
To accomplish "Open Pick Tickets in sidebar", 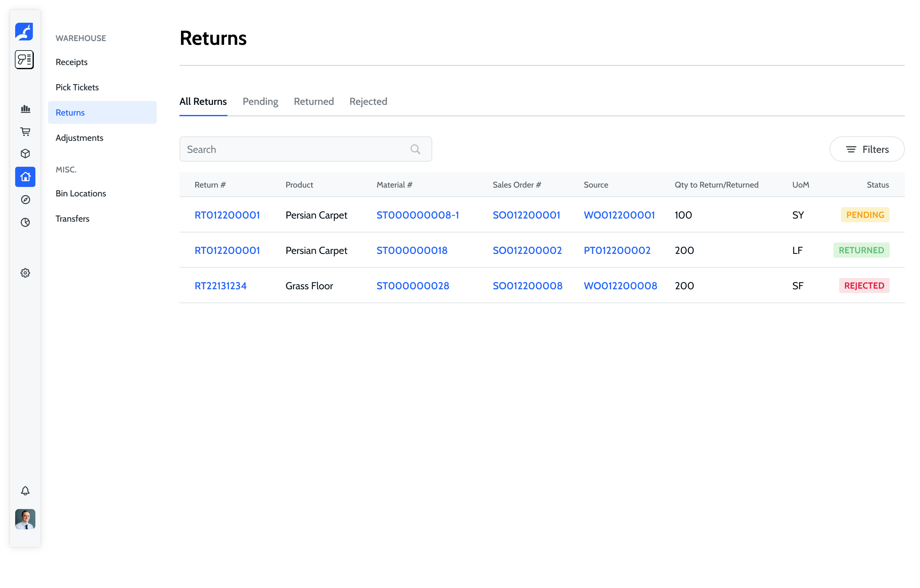I will [x=77, y=87].
